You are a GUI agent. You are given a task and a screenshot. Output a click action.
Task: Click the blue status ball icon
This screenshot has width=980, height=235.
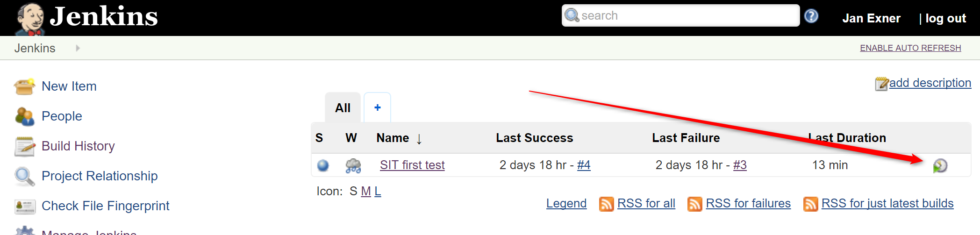point(323,165)
